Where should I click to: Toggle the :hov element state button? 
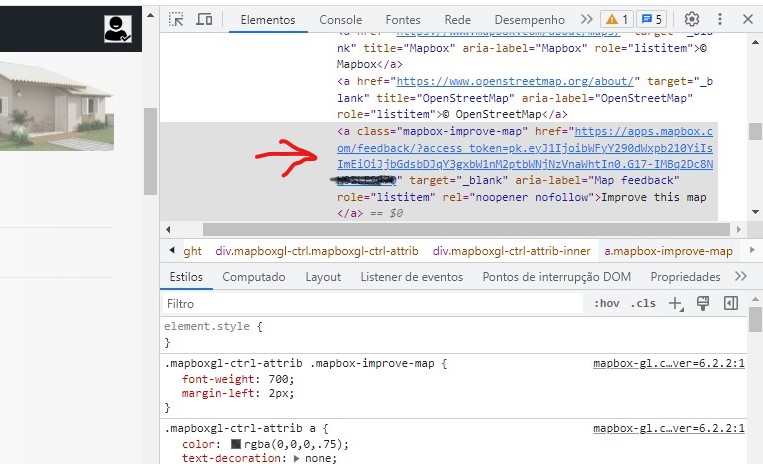606,303
